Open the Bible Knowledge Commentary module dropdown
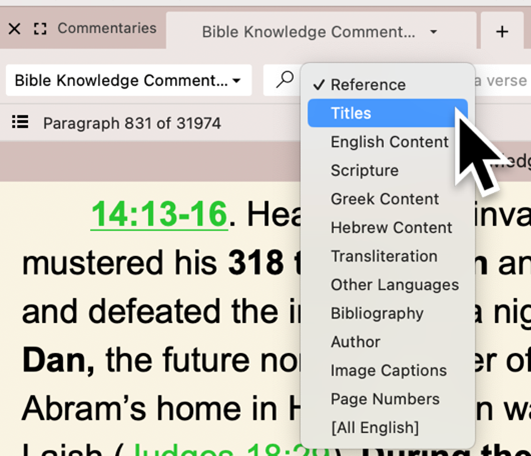The width and height of the screenshot is (531, 456). (x=129, y=81)
